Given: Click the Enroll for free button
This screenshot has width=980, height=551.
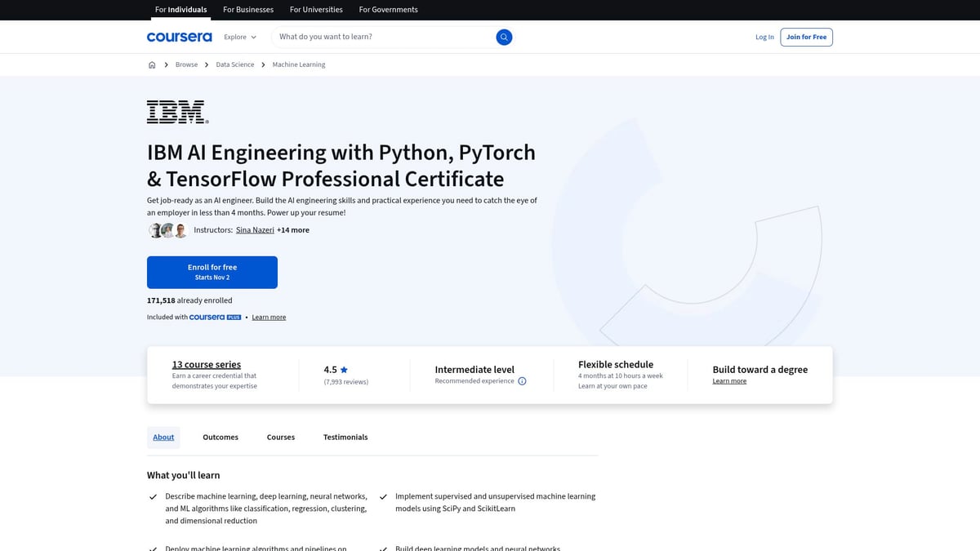Looking at the screenshot, I should 212,272.
